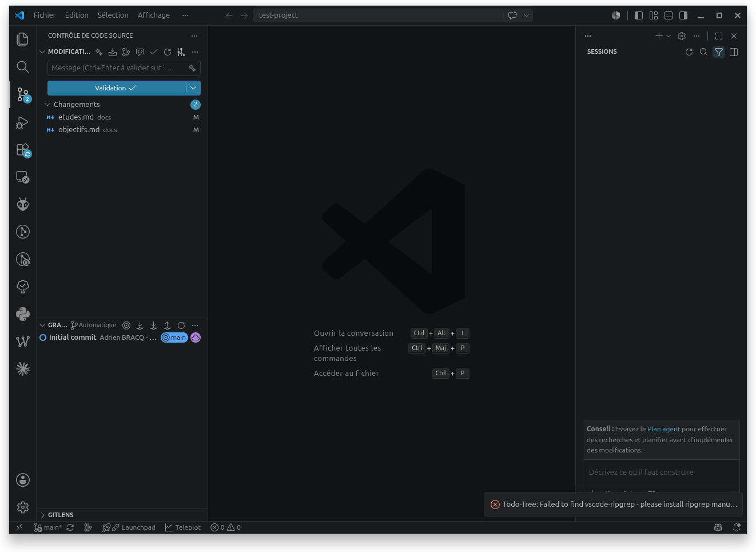Open the Affichage menu
756x552 pixels.
click(154, 15)
